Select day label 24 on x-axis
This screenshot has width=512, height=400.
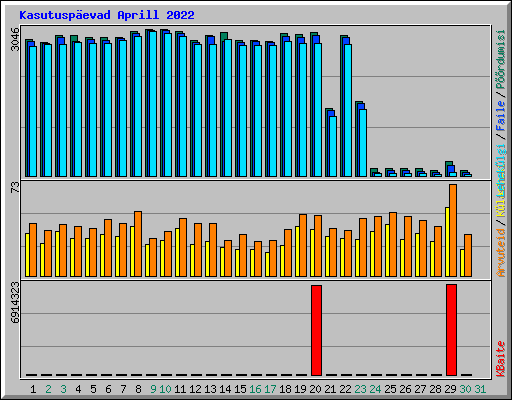(375, 389)
